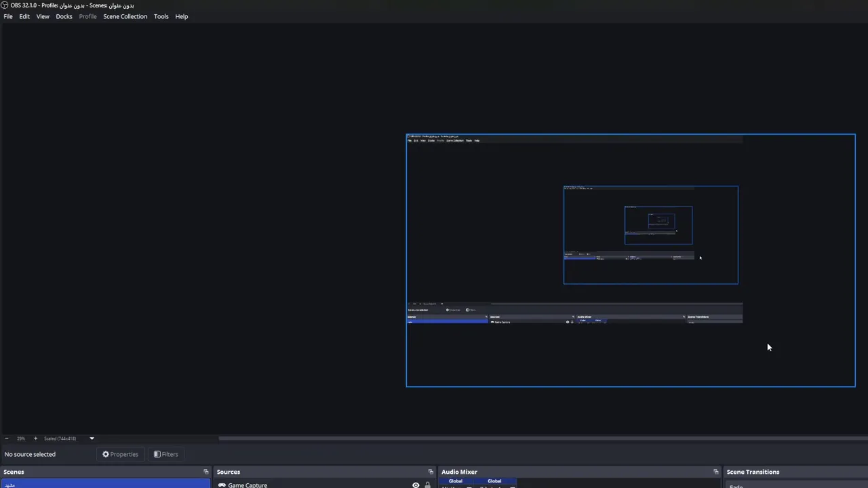Screen dimensions: 868x488
Task: Click the Audio Mixer panel title
Action: pyautogui.click(x=459, y=472)
